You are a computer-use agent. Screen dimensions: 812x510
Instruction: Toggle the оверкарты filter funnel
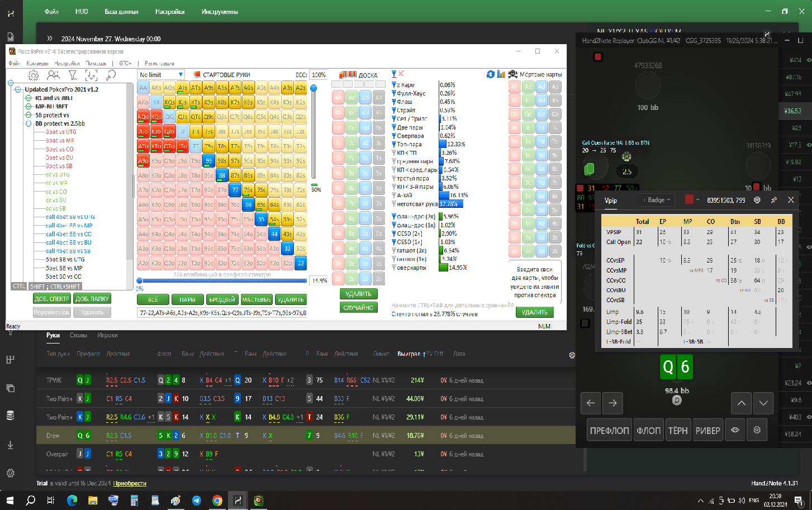click(394, 268)
